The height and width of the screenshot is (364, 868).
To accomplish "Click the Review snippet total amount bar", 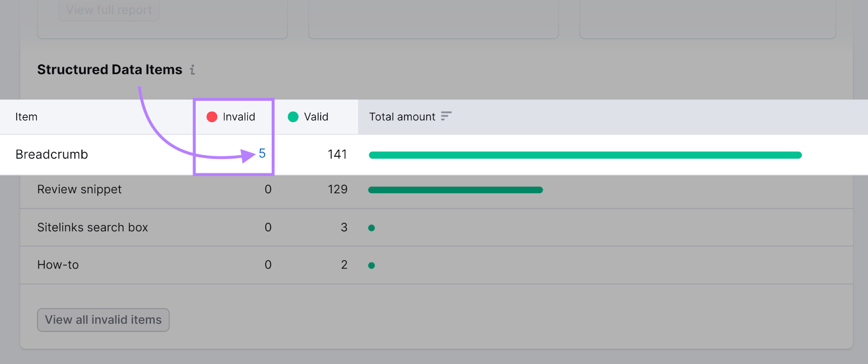I will (456, 190).
